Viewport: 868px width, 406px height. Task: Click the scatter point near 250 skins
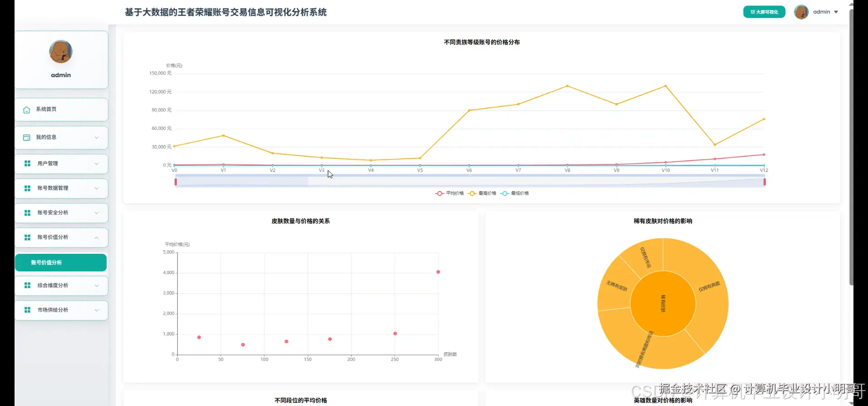tap(395, 333)
